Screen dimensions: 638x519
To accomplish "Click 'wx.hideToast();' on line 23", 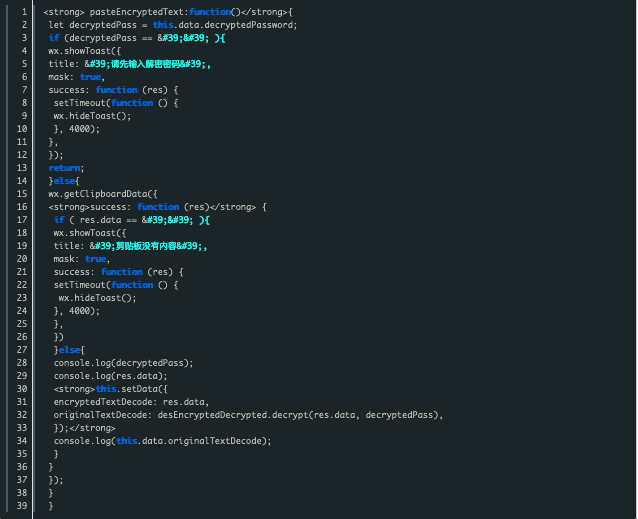I will coord(98,298).
